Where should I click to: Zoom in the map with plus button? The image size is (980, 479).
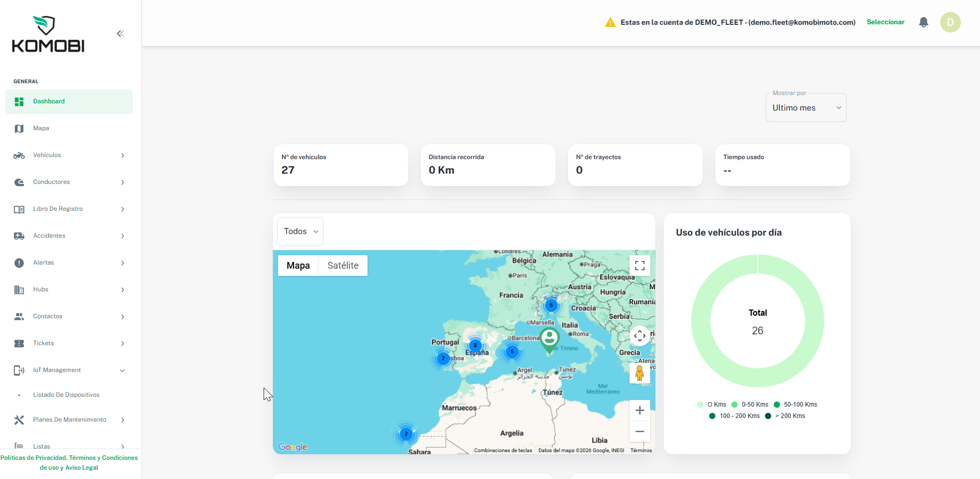coord(640,410)
